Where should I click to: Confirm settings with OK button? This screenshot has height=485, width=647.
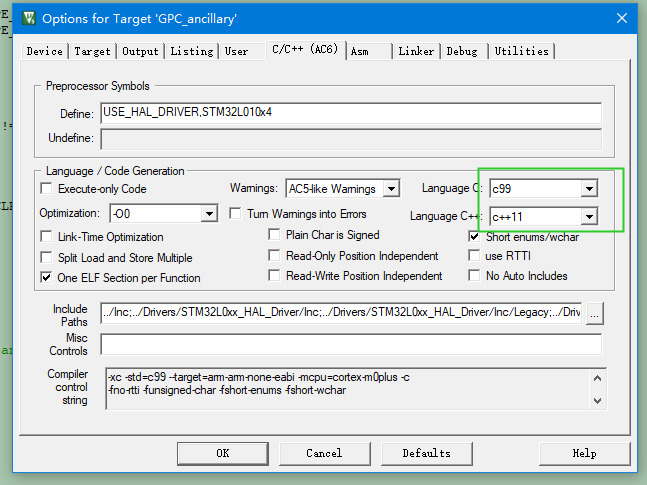[223, 453]
